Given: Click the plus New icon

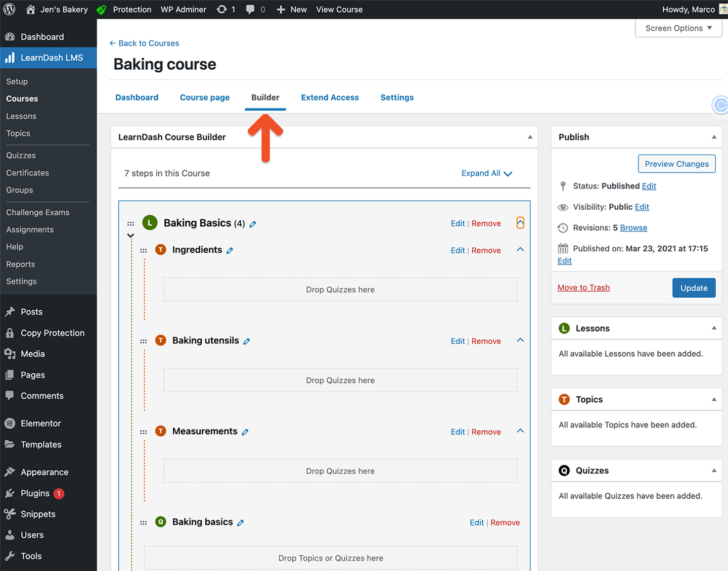Looking at the screenshot, I should 281,10.
